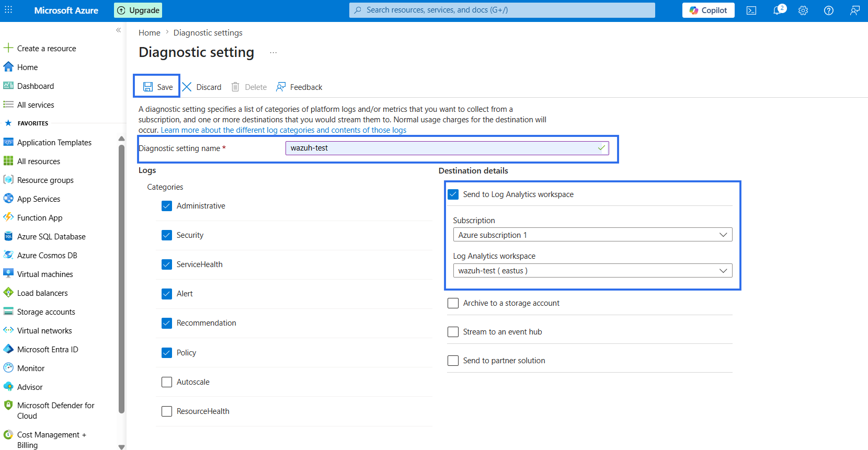Click the Advisor cloud icon
The image size is (868, 450).
pos(8,387)
